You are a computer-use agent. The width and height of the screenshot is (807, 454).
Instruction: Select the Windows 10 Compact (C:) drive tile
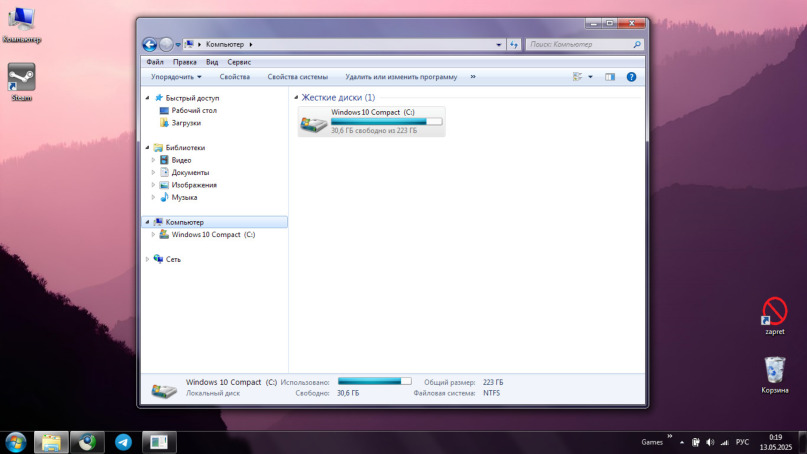[x=372, y=121]
